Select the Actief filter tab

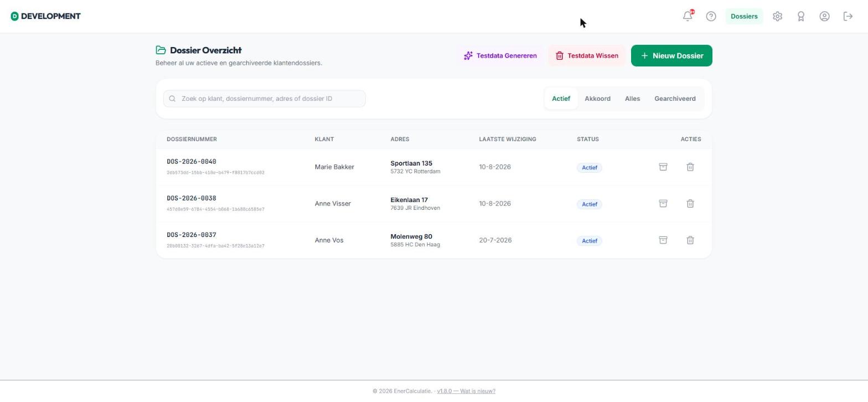tap(561, 99)
